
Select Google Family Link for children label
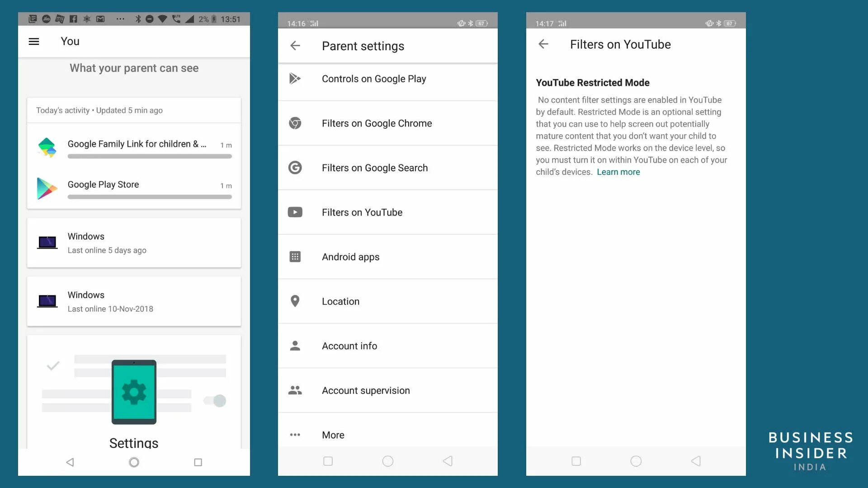click(137, 144)
